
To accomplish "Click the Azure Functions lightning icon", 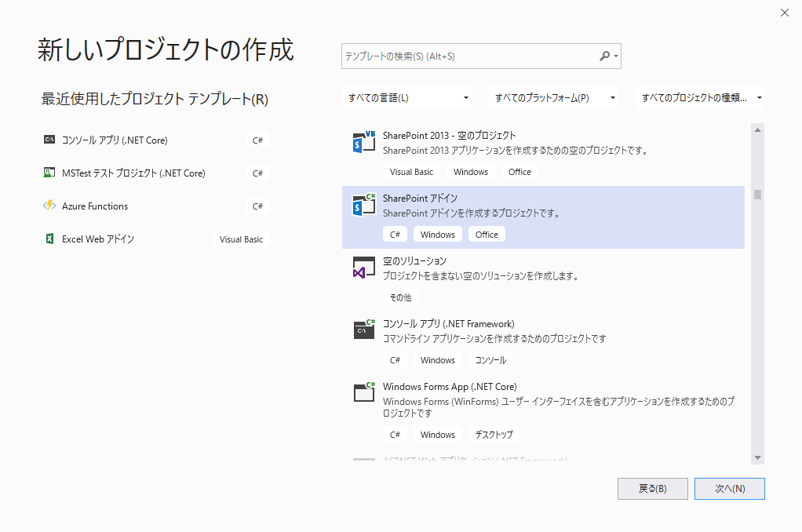I will (x=49, y=206).
